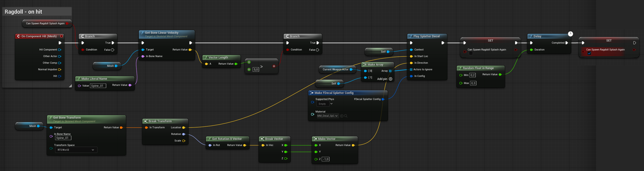Click the Array output pin on Make Array
644x171 pixels.
point(390,71)
